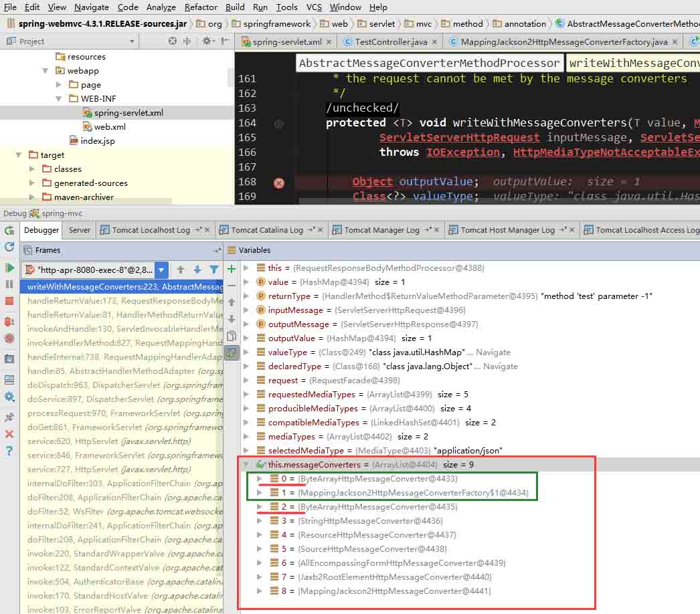Collapse the WEB-INF folder

pyautogui.click(x=58, y=98)
